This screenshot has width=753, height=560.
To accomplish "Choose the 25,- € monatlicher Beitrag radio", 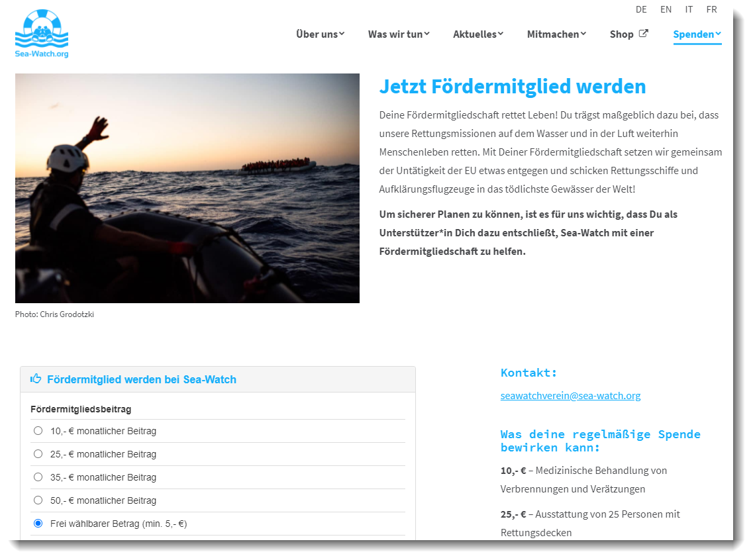I will [38, 454].
